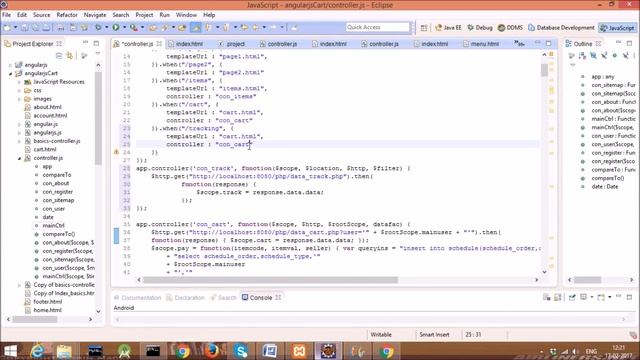Select 'date : Date' in Outline
Viewport: 640px width, 360px height.
click(604, 187)
